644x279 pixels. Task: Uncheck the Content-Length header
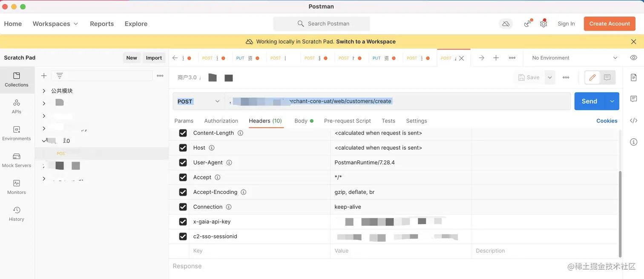click(183, 133)
